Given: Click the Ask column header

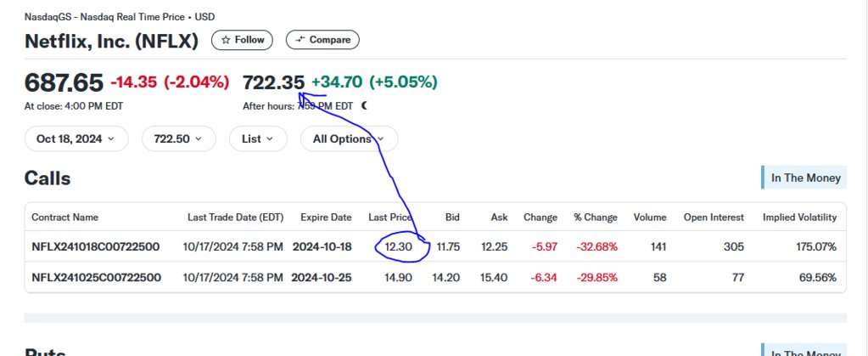Looking at the screenshot, I should [499, 218].
